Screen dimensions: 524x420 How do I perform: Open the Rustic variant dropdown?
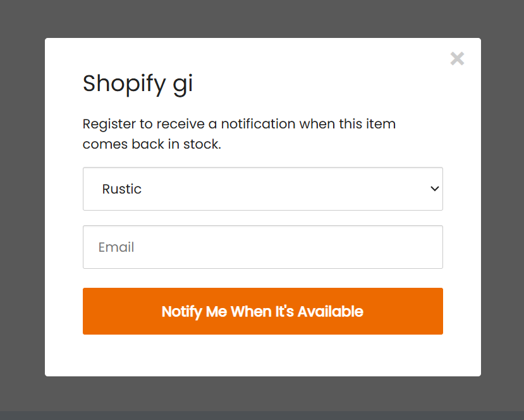(x=262, y=188)
